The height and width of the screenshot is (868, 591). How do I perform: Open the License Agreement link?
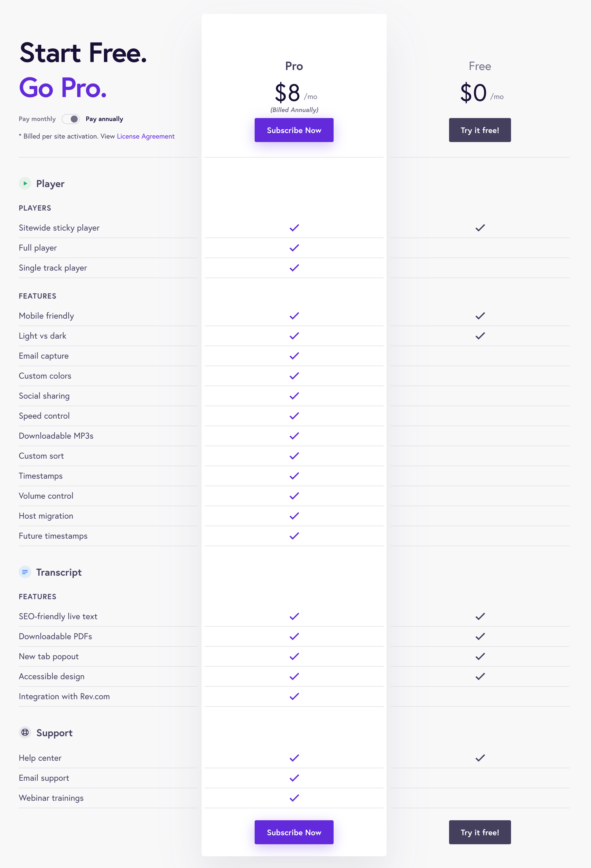click(x=146, y=136)
